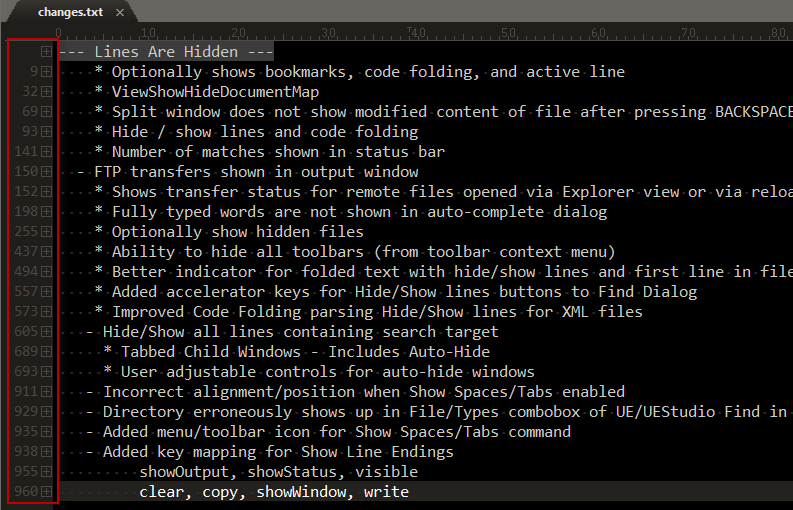Unfold hidden lines at line 141
The height and width of the screenshot is (510, 793).
47,151
